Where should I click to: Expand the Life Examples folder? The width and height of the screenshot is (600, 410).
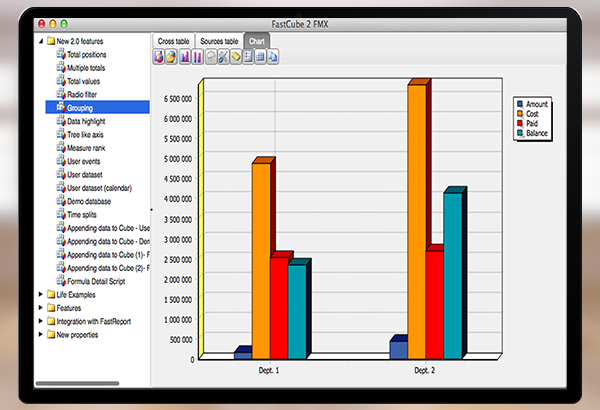[x=39, y=295]
